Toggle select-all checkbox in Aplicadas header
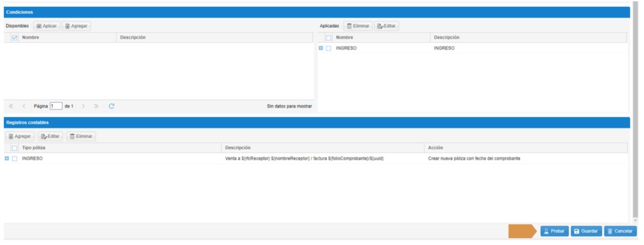The height and width of the screenshot is (245, 644). [328, 38]
